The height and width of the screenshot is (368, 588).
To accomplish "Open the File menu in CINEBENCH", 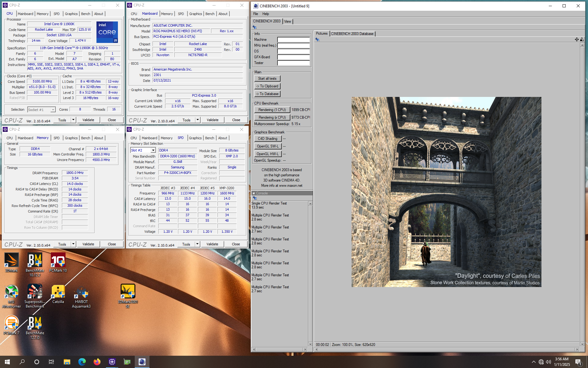I will pos(256,14).
